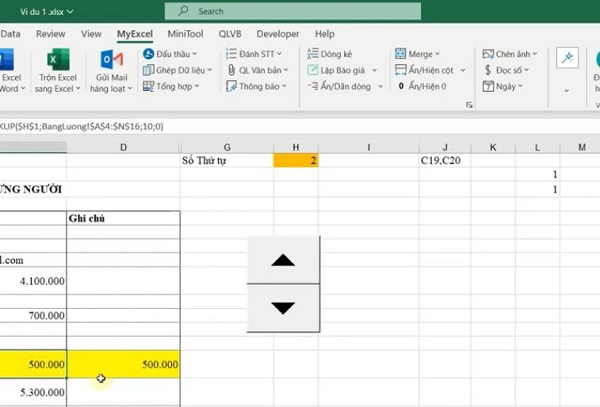Open the Review ribbon tab
Image resolution: width=600 pixels, height=407 pixels.
[x=51, y=34]
